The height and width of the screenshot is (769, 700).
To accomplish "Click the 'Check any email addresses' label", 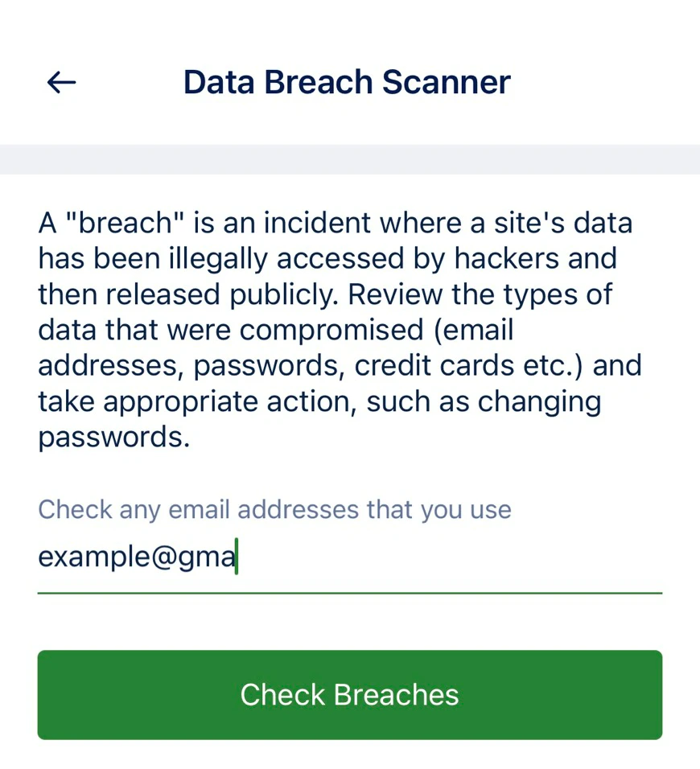I will [x=274, y=509].
